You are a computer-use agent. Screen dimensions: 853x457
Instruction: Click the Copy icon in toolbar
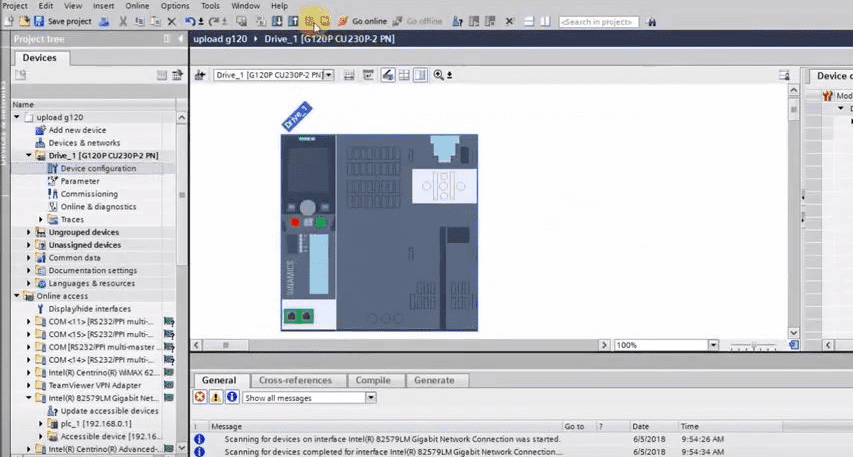(140, 22)
